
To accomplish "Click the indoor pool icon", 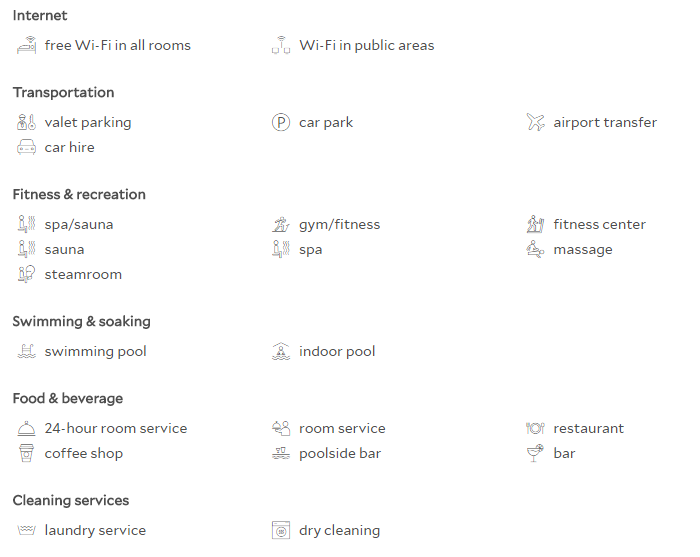I will pos(281,351).
